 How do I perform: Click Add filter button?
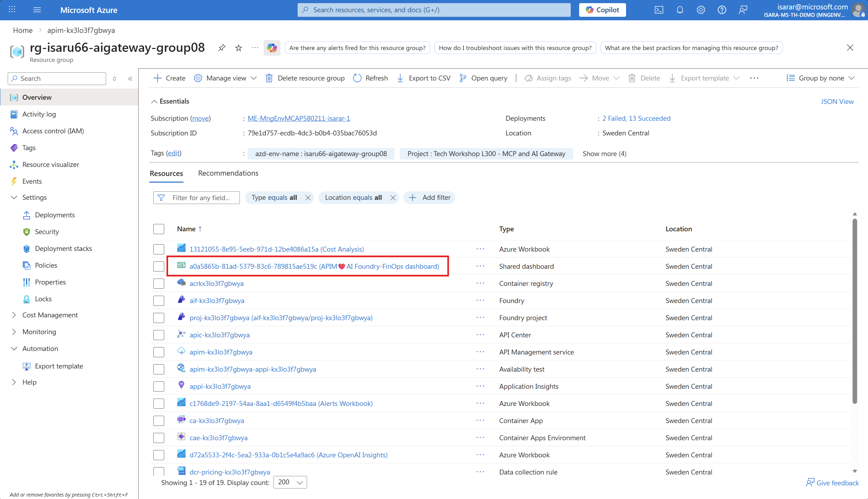coord(429,198)
